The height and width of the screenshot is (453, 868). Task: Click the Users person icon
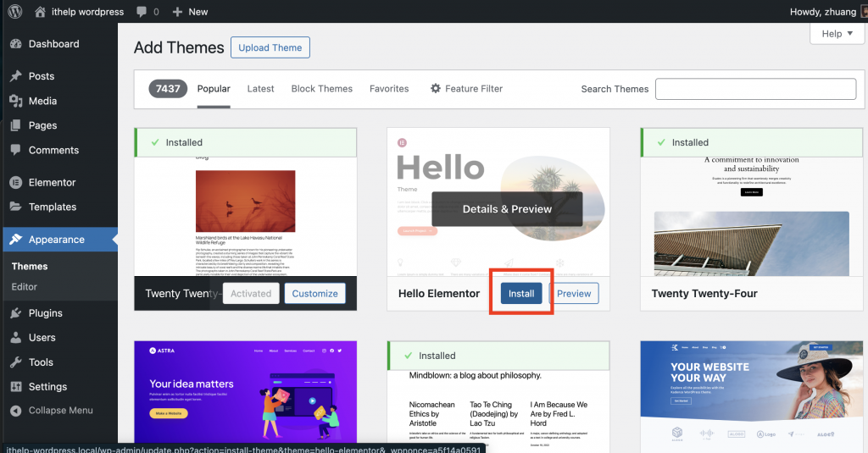point(16,337)
